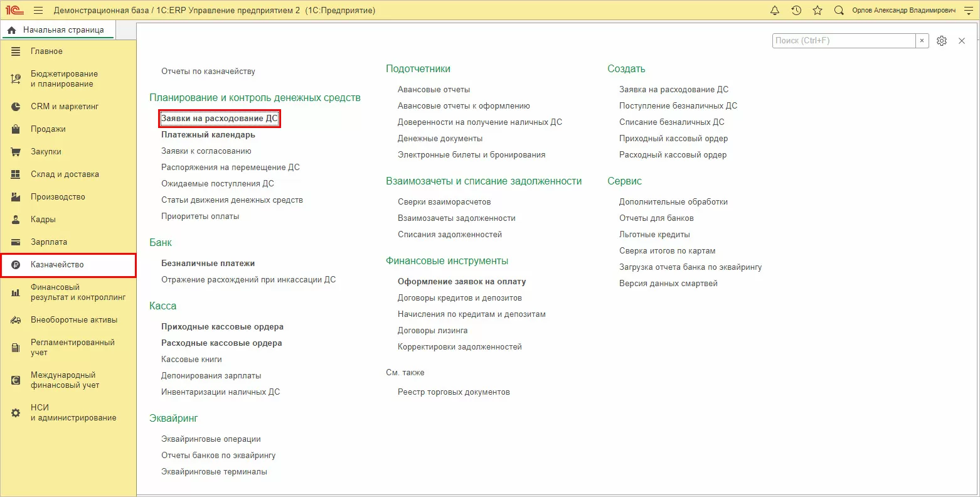Open Заявки к согласованию
This screenshot has width=980, height=497.
(x=206, y=151)
